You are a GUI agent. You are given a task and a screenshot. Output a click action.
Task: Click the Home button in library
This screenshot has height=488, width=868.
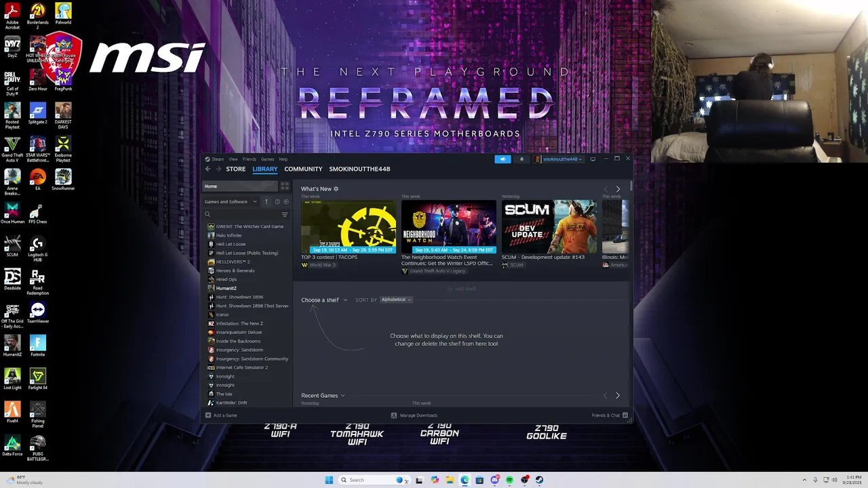point(240,186)
